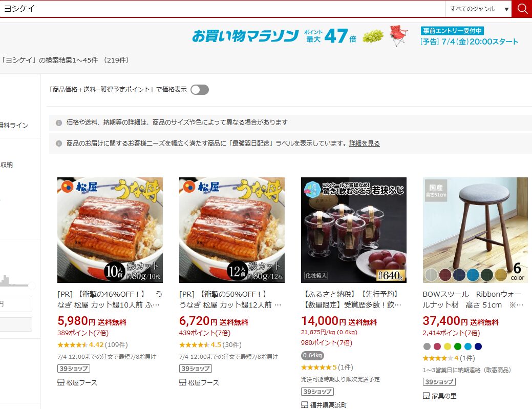This screenshot has height=409, width=532.
Task: Click the 39ショップ badge under stool
Action: click(x=439, y=382)
